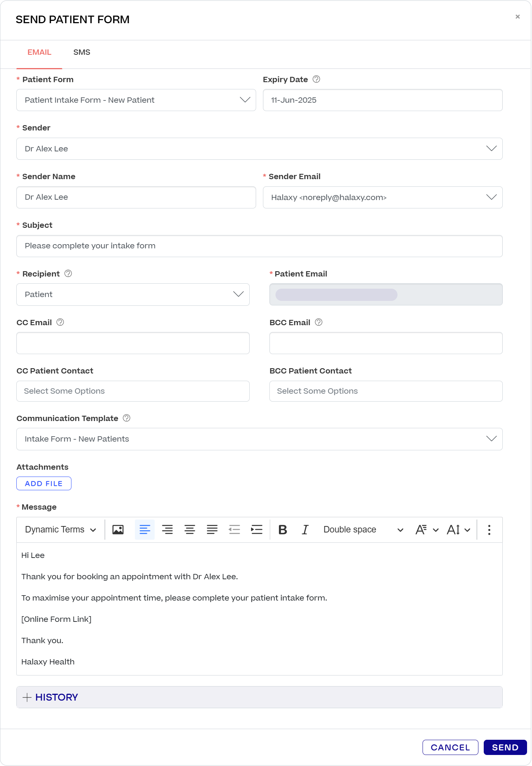Viewport: 532px width, 766px height.
Task: Select the EMAIL tab
Action: click(x=39, y=52)
